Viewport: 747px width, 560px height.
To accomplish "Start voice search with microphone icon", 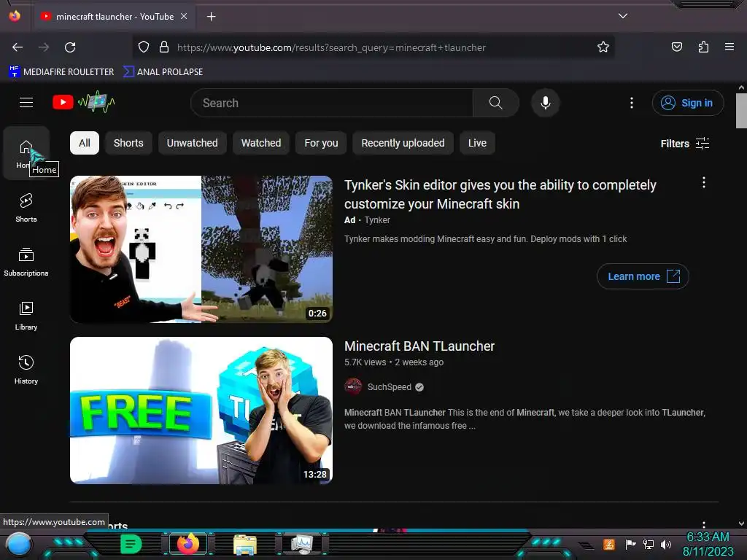I will (546, 103).
